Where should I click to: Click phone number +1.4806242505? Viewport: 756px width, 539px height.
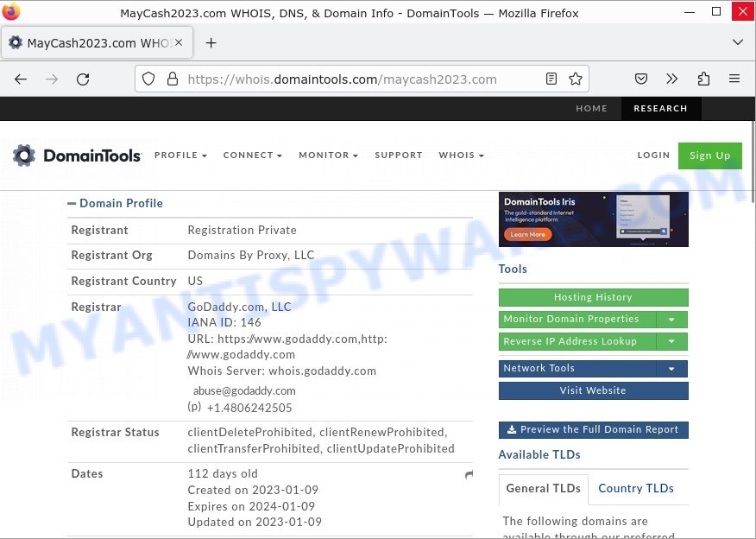249,409
